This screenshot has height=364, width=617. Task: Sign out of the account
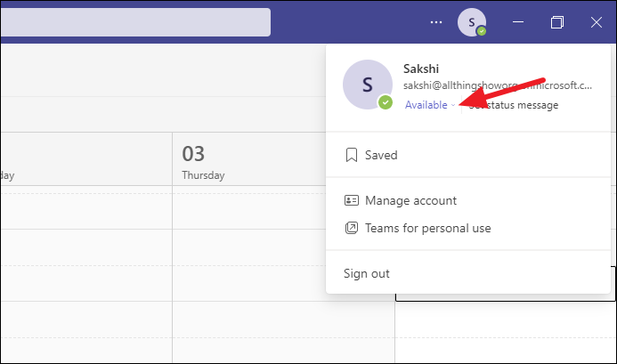(468, 273)
